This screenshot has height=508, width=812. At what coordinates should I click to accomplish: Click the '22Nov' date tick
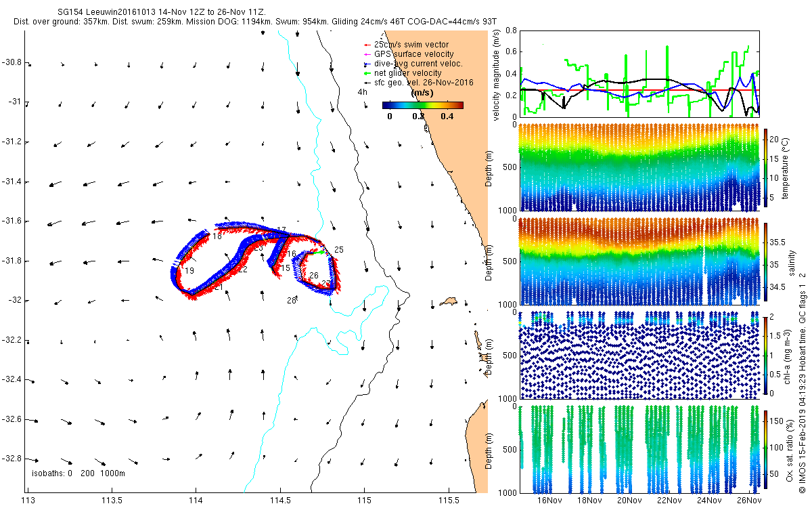(x=669, y=501)
